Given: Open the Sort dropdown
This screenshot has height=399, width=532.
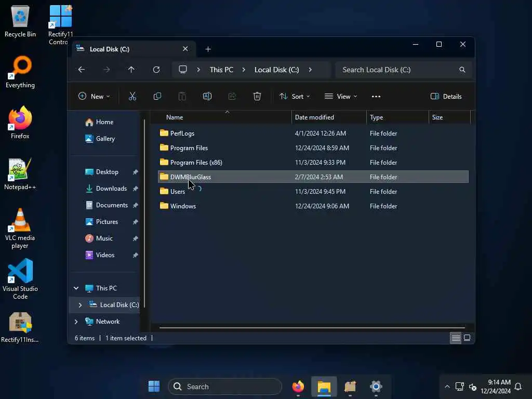Looking at the screenshot, I should click(x=294, y=96).
